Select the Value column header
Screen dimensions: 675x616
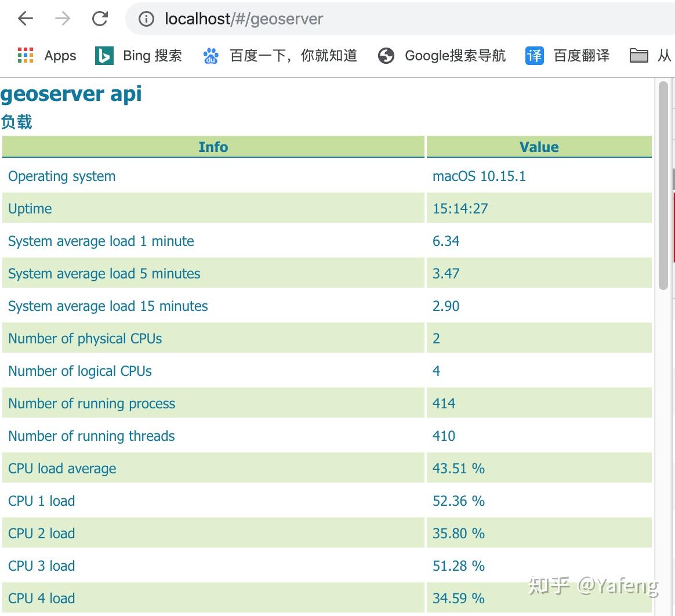point(538,147)
